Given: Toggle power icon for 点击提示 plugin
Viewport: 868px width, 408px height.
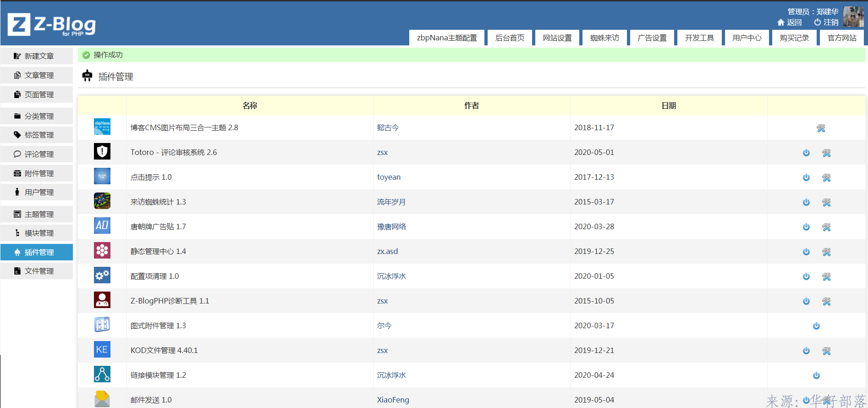Looking at the screenshot, I should [806, 177].
